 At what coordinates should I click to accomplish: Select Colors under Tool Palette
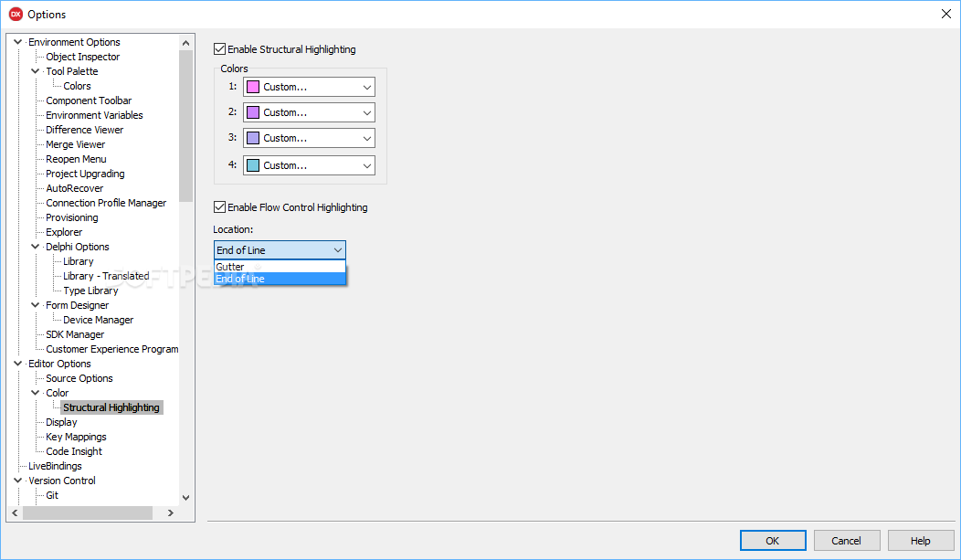click(78, 86)
